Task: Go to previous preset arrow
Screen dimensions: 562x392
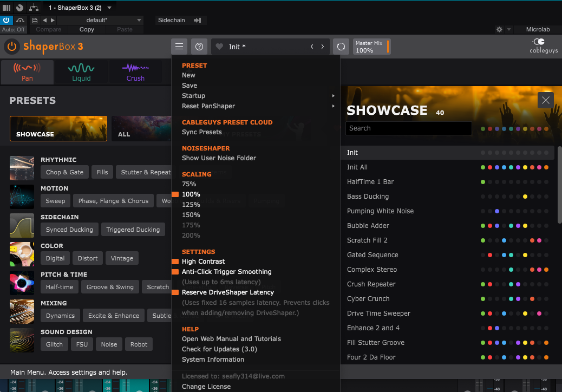Action: click(x=312, y=47)
